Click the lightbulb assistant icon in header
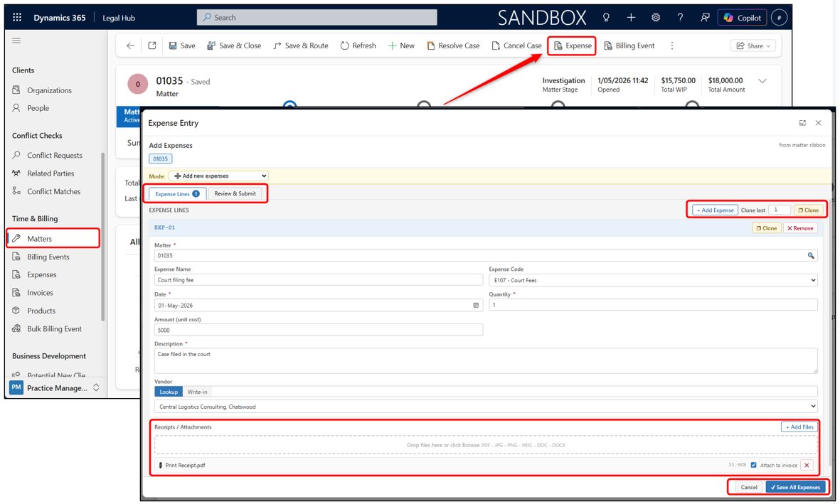The width and height of the screenshot is (840, 504). [606, 17]
